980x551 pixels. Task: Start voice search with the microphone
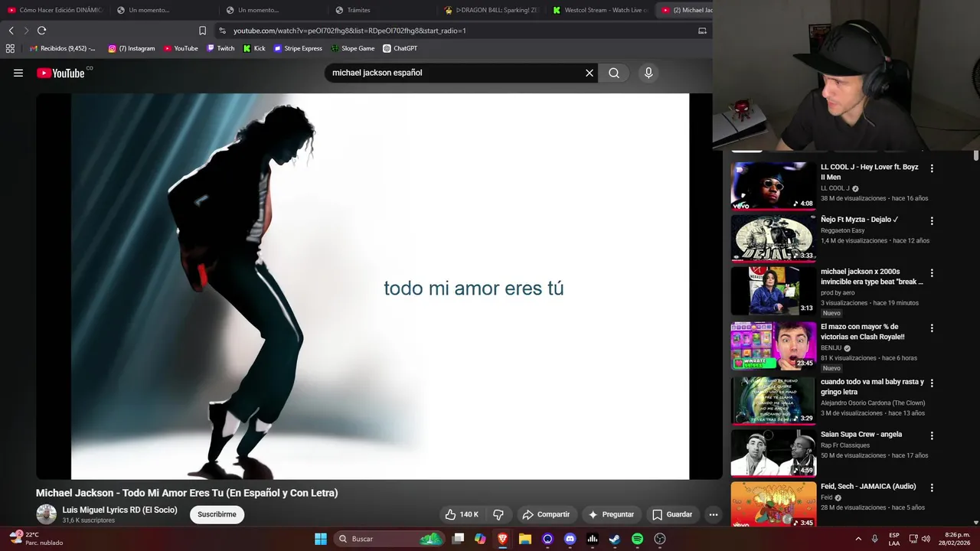(x=648, y=73)
